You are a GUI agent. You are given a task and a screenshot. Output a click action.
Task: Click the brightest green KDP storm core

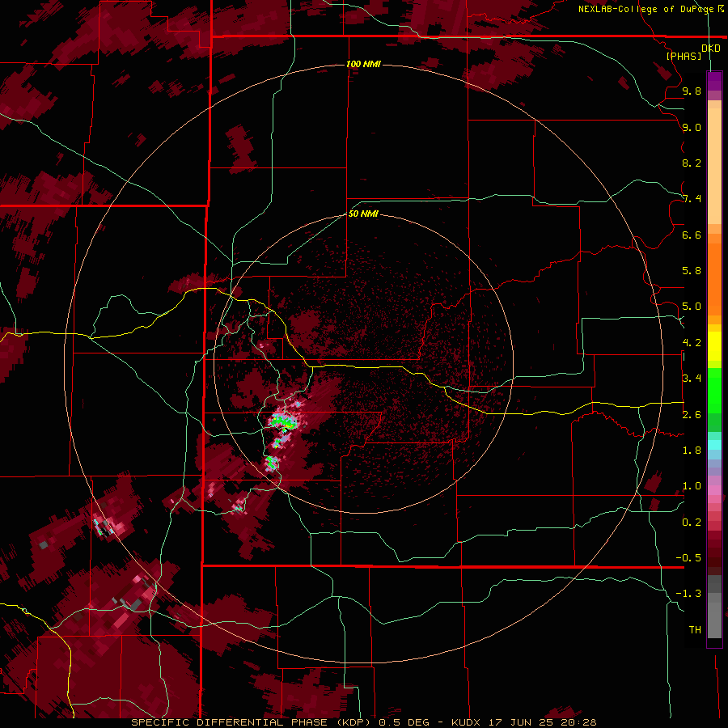click(283, 421)
